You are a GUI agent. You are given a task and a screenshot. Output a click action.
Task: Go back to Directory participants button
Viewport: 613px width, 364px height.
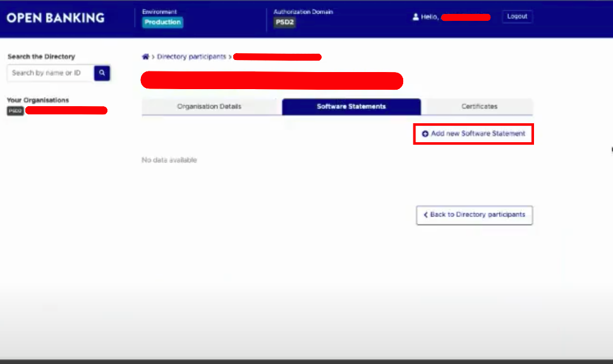(474, 215)
